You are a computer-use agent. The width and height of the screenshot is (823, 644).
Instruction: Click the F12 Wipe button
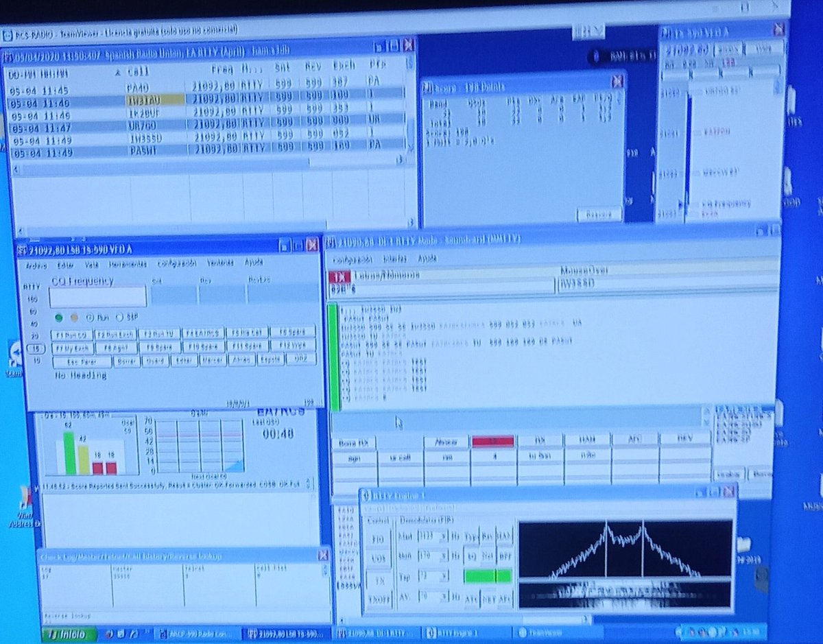[292, 346]
